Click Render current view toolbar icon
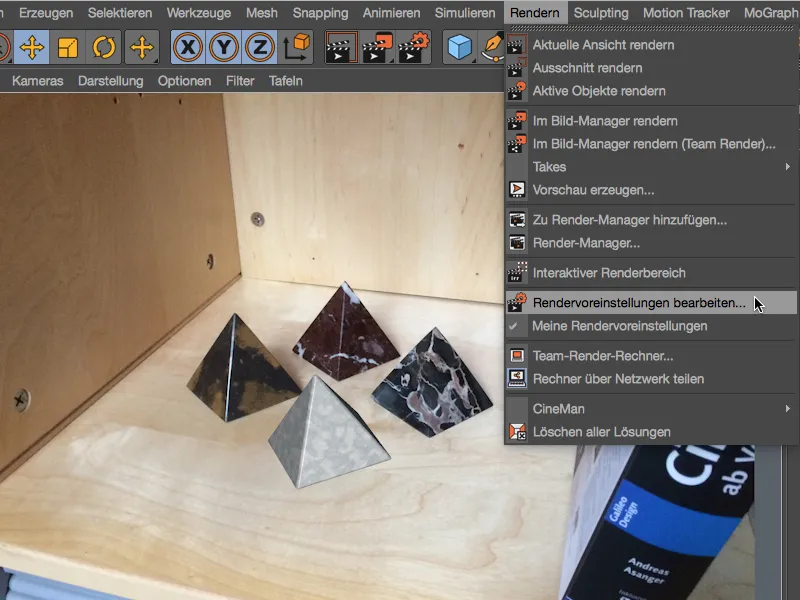This screenshot has width=800, height=600. [341, 47]
